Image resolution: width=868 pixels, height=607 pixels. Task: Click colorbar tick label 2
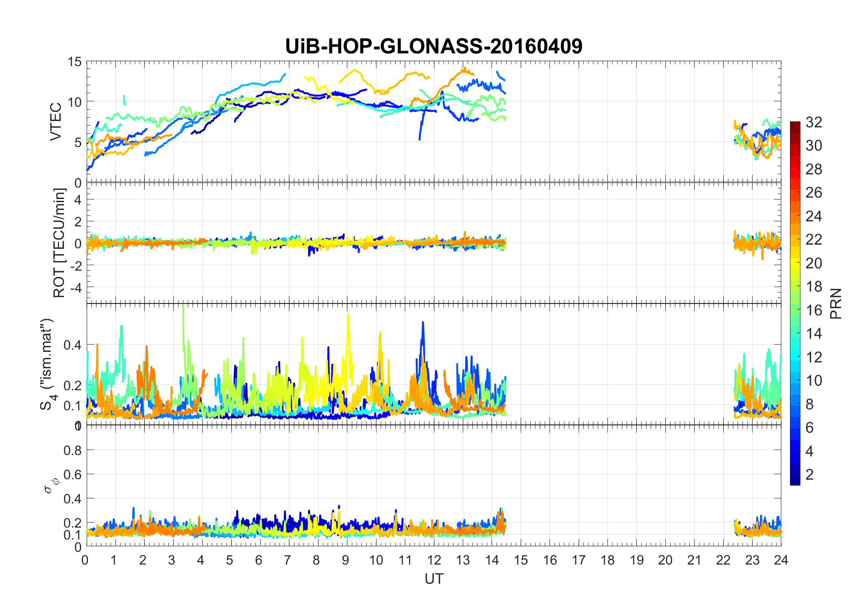click(810, 475)
